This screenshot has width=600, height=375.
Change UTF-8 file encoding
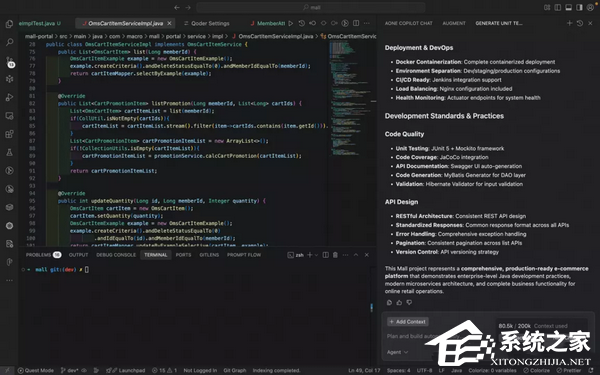coord(424,370)
